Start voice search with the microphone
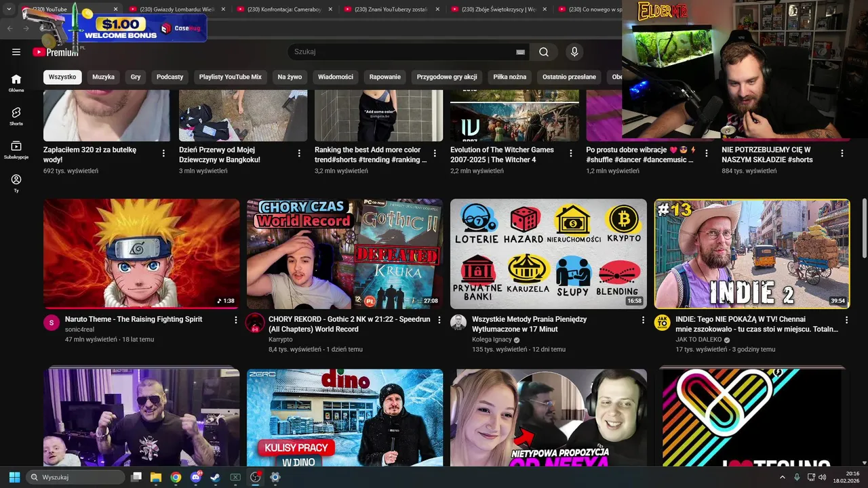Screen dimensions: 868x488 tap(574, 52)
